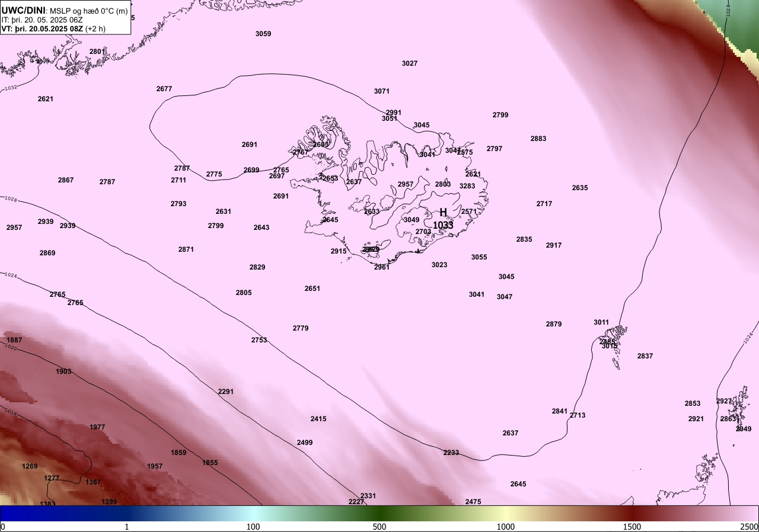Viewport: 759px width, 532px height.
Task: Click the 2643 height value
Action: click(261, 227)
